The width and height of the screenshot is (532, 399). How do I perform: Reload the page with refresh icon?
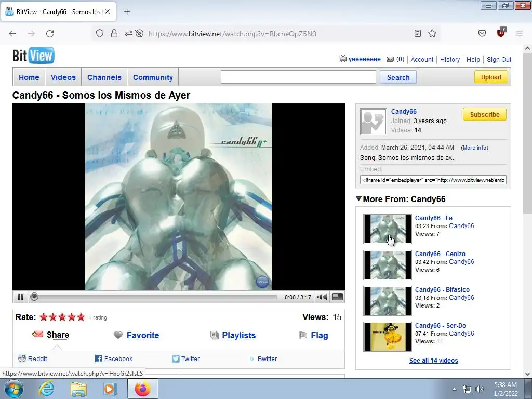click(50, 34)
